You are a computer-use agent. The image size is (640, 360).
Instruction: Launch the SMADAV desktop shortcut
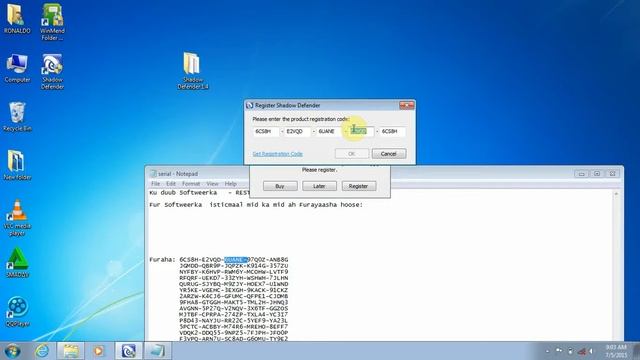pos(17,263)
